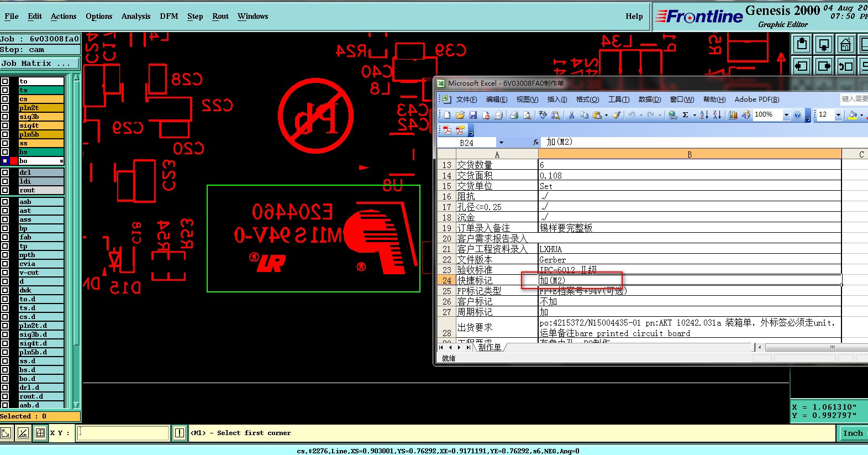Viewport: 868px width, 455px height.
Task: Toggle the checkbox for layer to
Action: click(x=5, y=81)
